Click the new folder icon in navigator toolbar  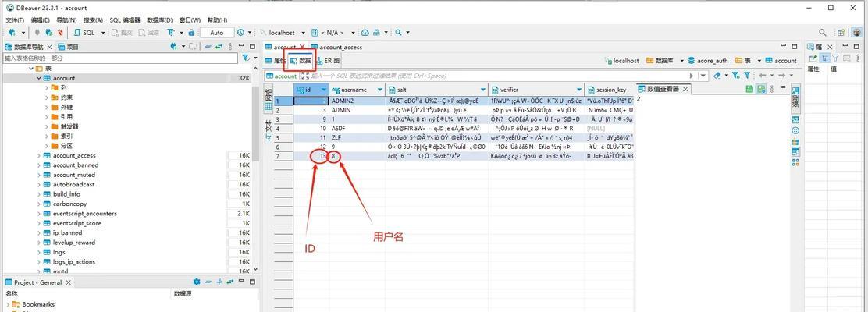(x=192, y=47)
